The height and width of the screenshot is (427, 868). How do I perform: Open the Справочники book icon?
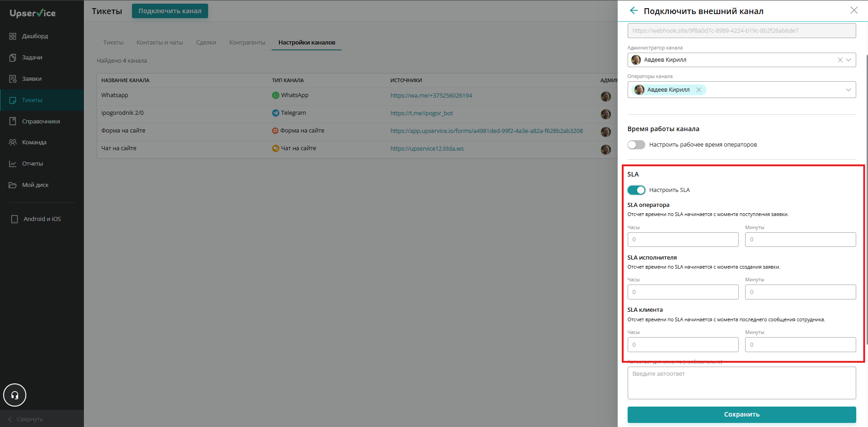pos(13,121)
